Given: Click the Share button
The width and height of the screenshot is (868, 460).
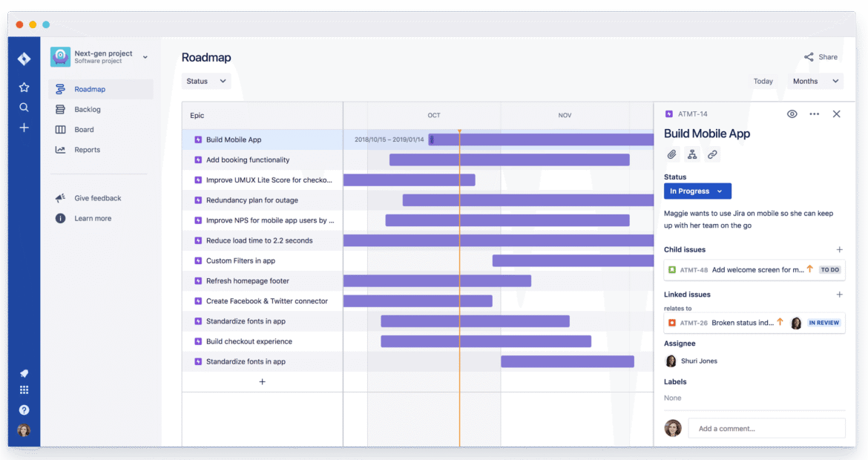Looking at the screenshot, I should 821,57.
